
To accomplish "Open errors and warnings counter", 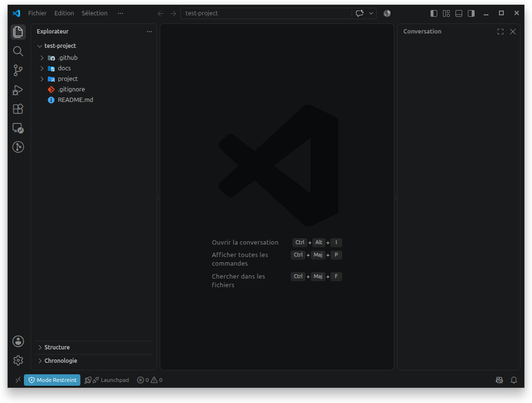I will [x=150, y=380].
